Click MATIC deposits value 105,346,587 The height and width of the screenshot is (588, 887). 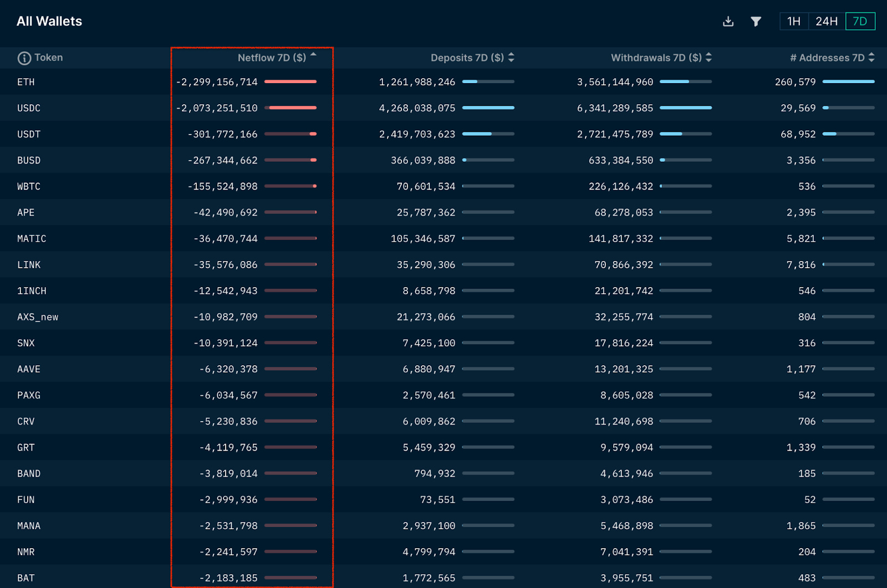pyautogui.click(x=423, y=238)
